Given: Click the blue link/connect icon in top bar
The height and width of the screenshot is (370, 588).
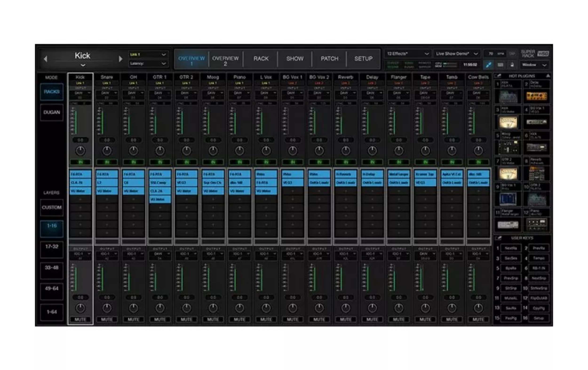Looking at the screenshot, I should point(489,65).
